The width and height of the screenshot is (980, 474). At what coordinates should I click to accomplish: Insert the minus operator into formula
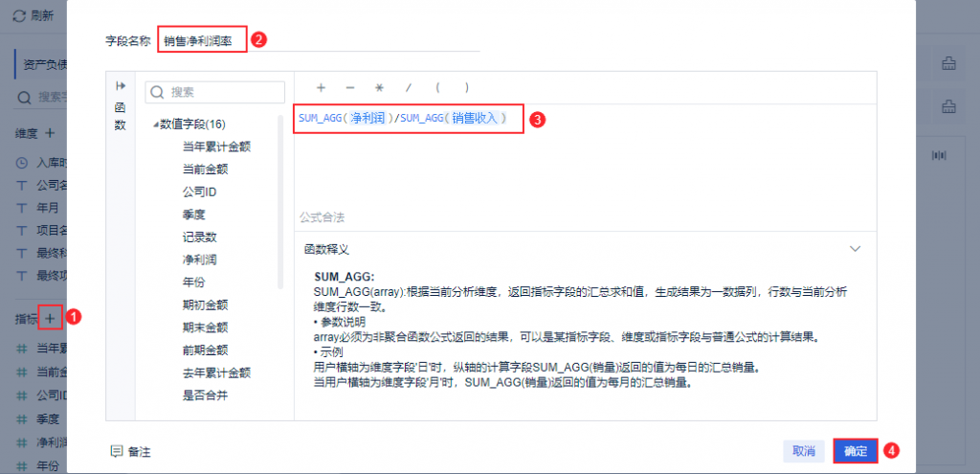pos(349,87)
